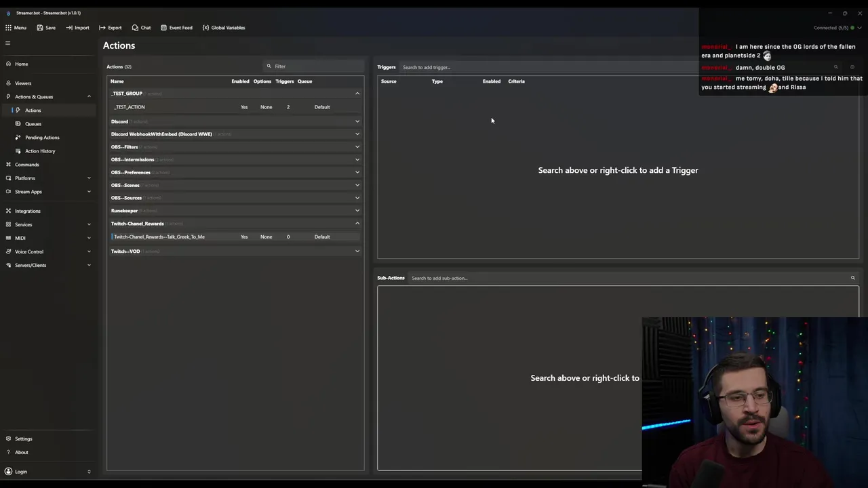Sort actions by Enabled column header
The width and height of the screenshot is (868, 488).
pyautogui.click(x=240, y=81)
